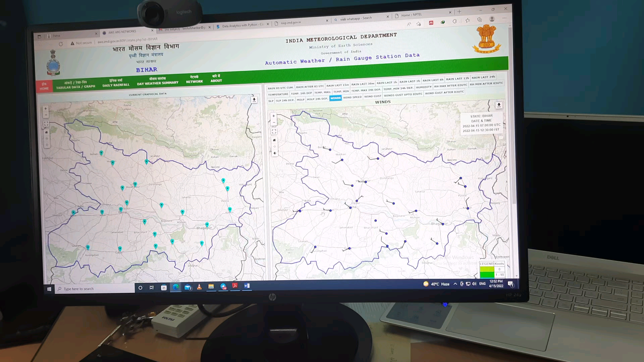Open browser settings and more menu
644x362 pixels.
504,18
